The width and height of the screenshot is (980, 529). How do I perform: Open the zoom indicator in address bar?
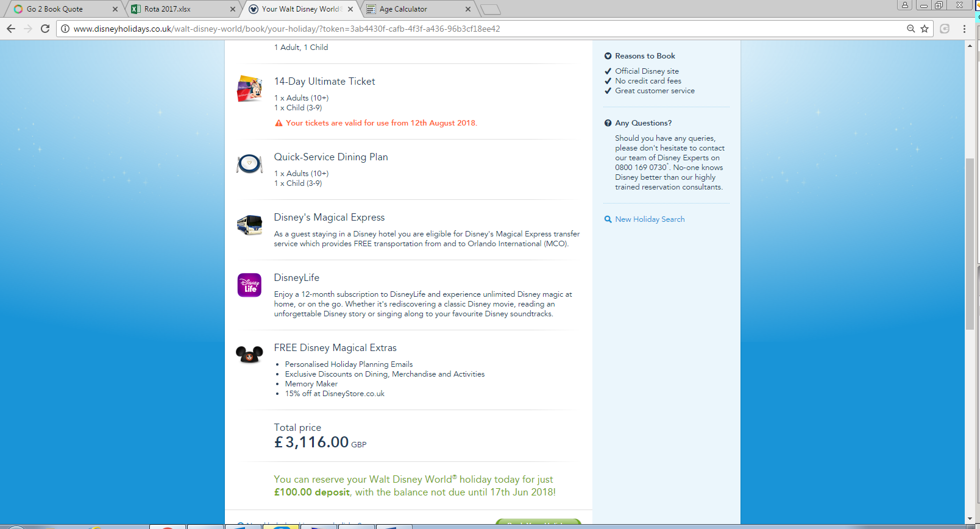[x=911, y=29]
